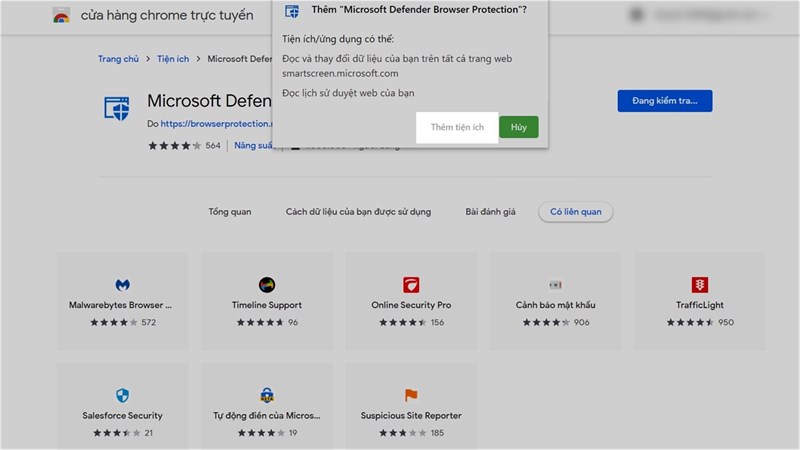The height and width of the screenshot is (450, 800).
Task: Click the blurred account email in header
Action: 711,15
